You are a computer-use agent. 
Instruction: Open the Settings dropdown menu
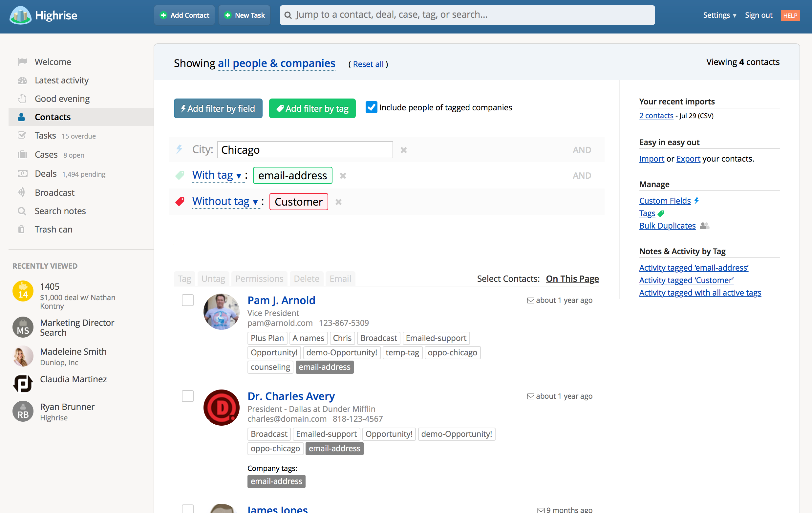point(719,15)
